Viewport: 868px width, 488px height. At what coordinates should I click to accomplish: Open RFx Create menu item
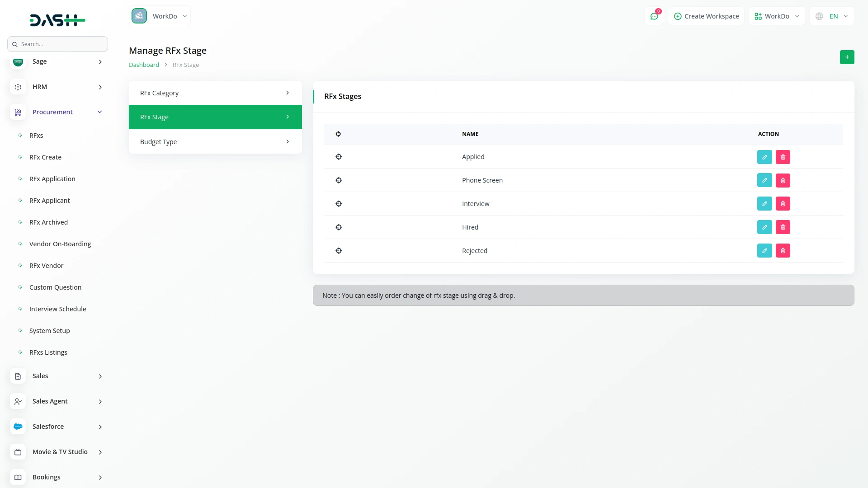[x=45, y=157]
